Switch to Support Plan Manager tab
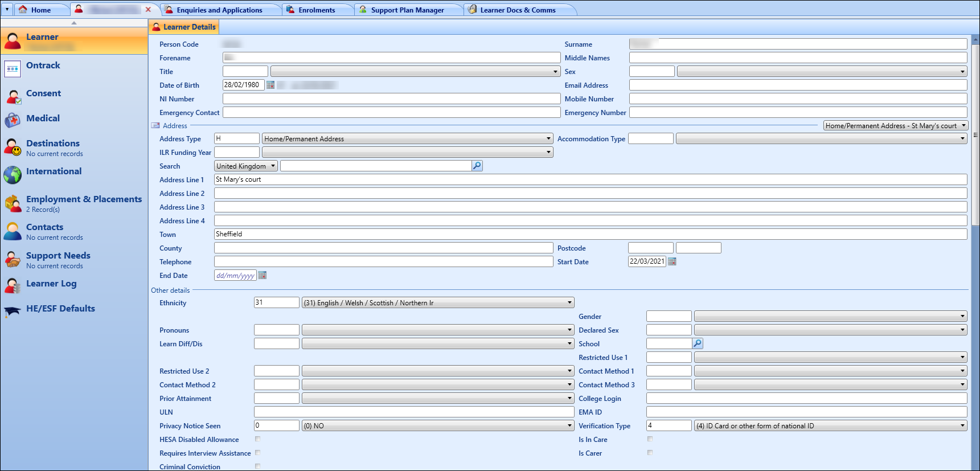The width and height of the screenshot is (980, 471). coord(407,10)
